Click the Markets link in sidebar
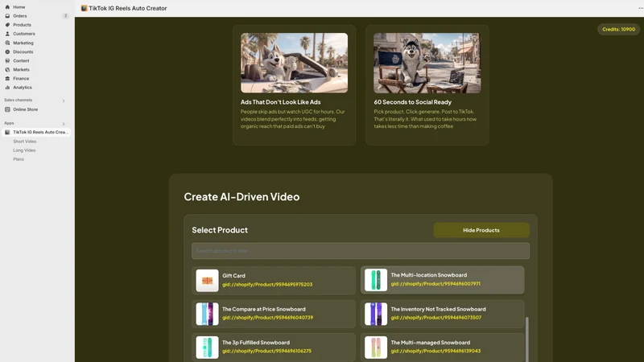The image size is (644, 362). [21, 69]
